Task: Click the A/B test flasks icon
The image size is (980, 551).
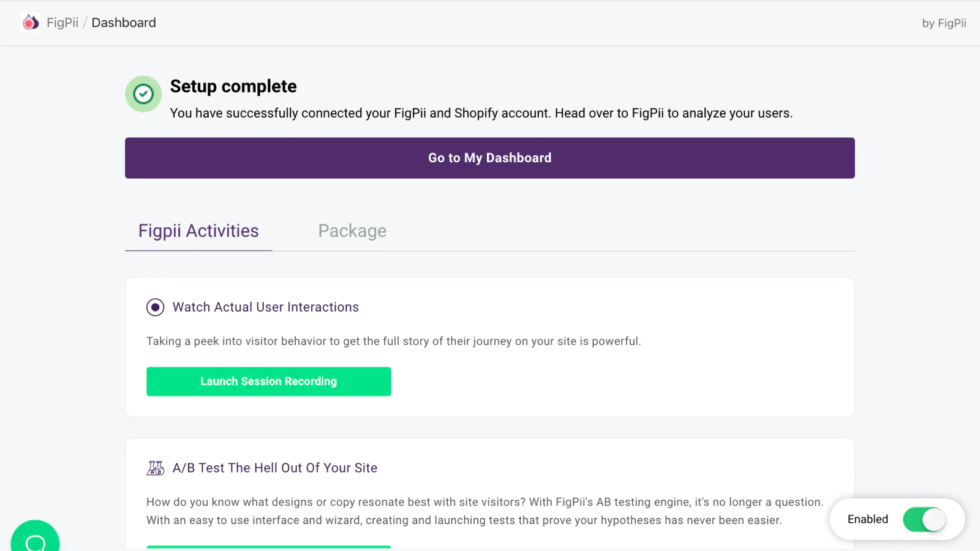Action: (156, 468)
